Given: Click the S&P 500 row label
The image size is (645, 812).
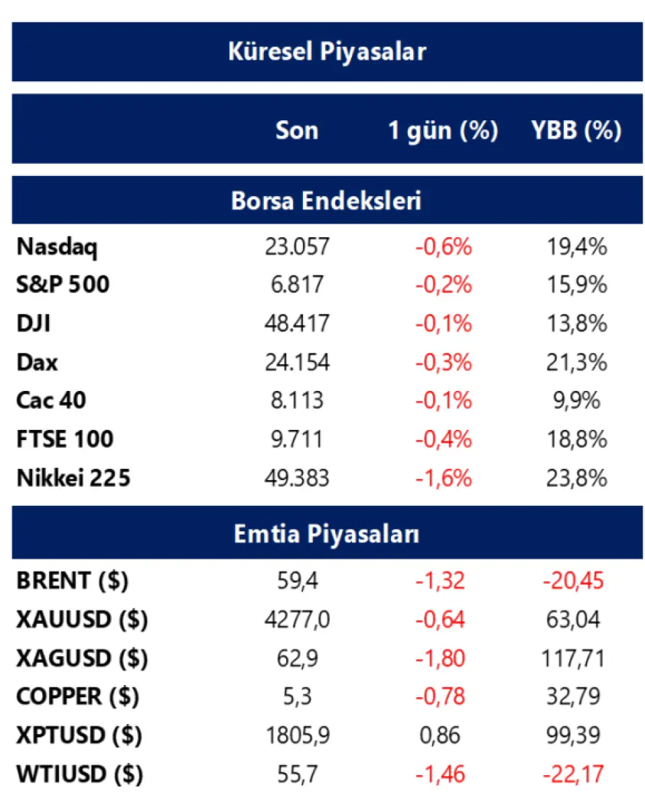Looking at the screenshot, I should point(62,285).
